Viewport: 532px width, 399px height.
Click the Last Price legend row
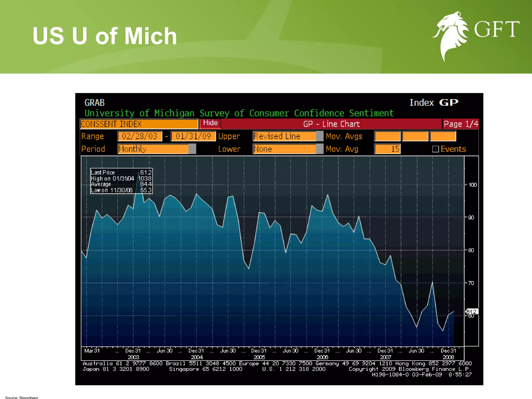tap(121, 172)
